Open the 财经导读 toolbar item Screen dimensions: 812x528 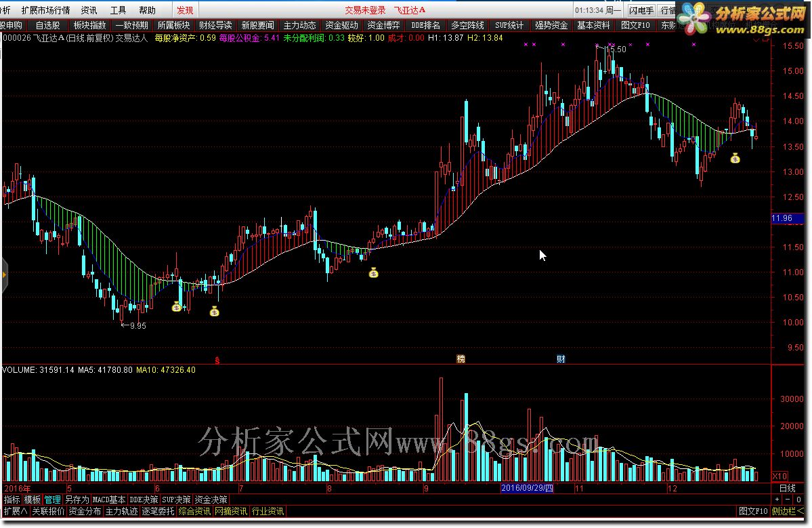pyautogui.click(x=215, y=25)
